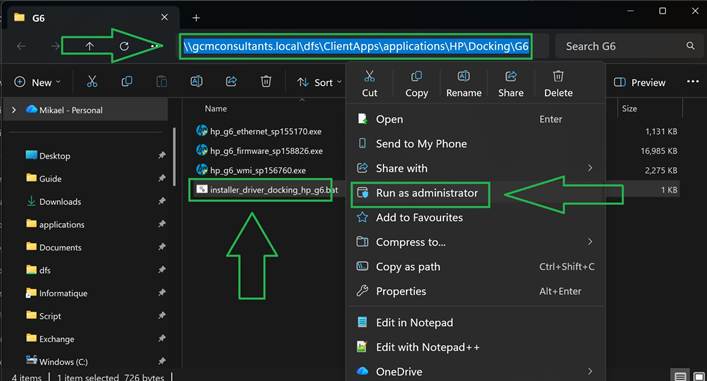The width and height of the screenshot is (707, 381).
Task: Toggle the Preview pane
Action: 639,82
